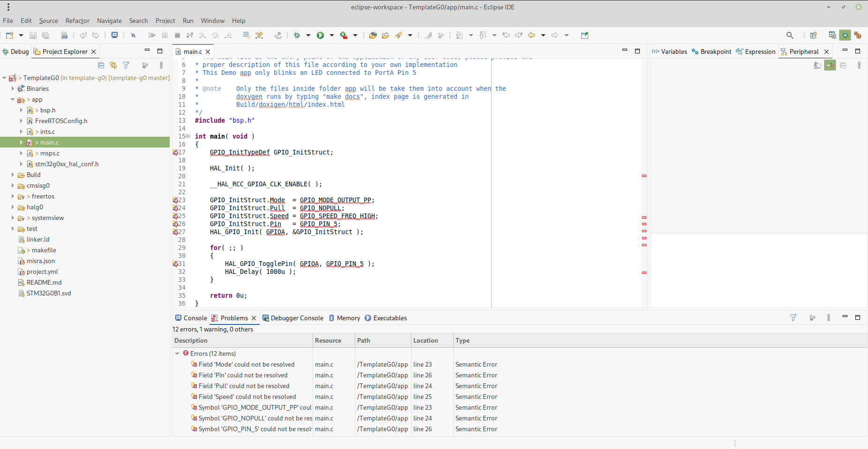Click the green Run button
The height and width of the screenshot is (449, 868).
click(x=321, y=36)
